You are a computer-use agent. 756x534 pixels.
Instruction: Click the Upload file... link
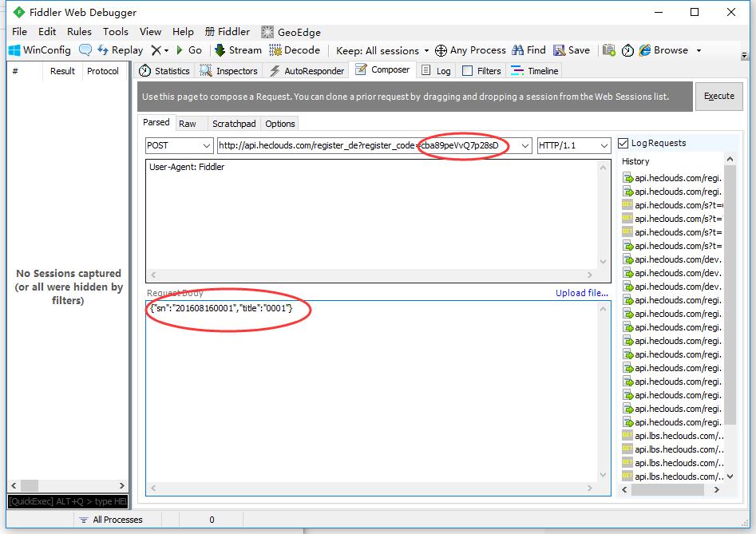coord(581,293)
